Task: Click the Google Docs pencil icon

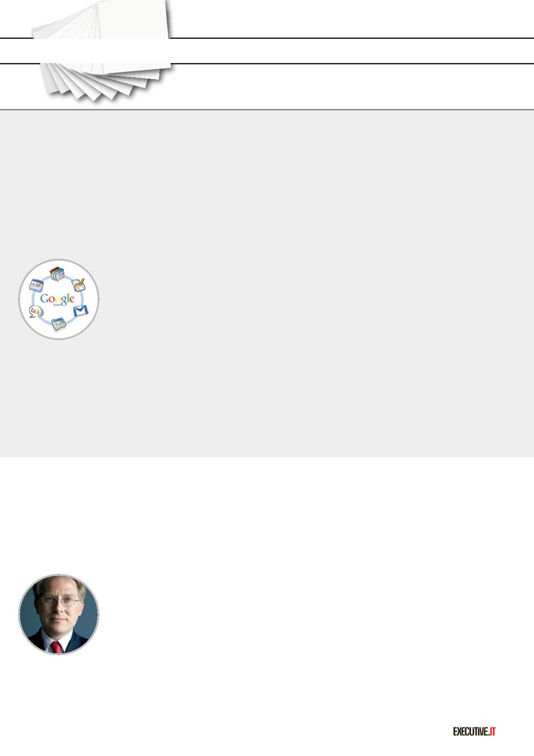Action: click(x=79, y=285)
